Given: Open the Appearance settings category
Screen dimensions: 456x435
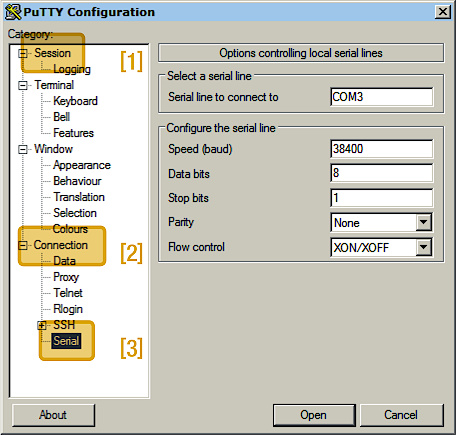Looking at the screenshot, I should [82, 165].
